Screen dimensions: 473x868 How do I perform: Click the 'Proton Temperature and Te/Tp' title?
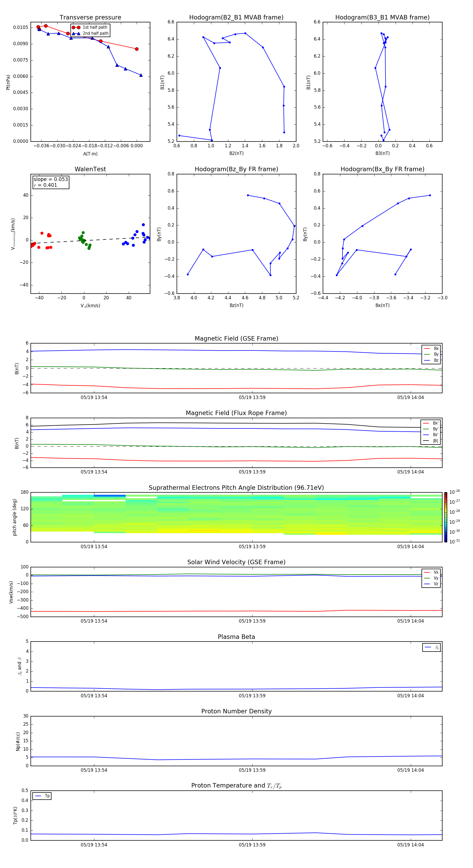(x=236, y=786)
